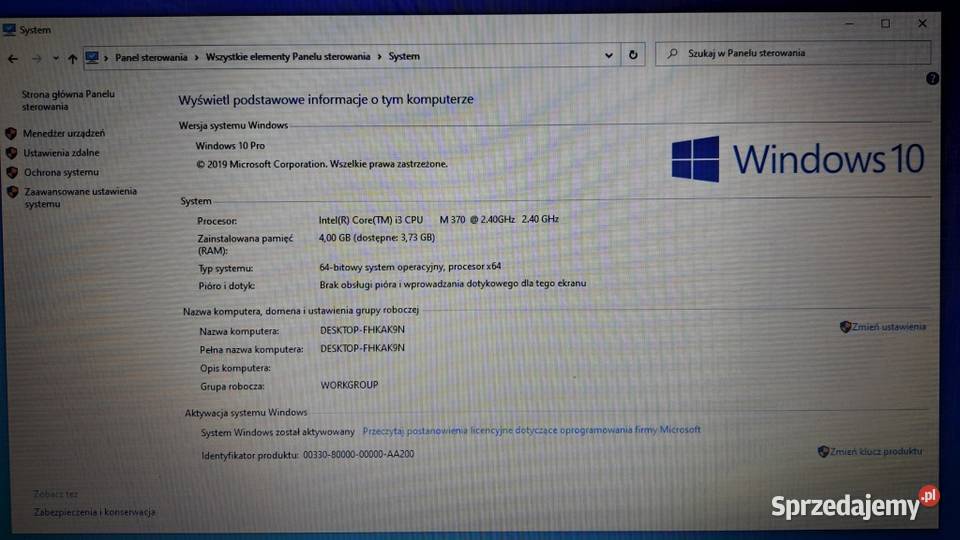Select the Intel Core i3 processor value
960x540 pixels.
click(438, 219)
